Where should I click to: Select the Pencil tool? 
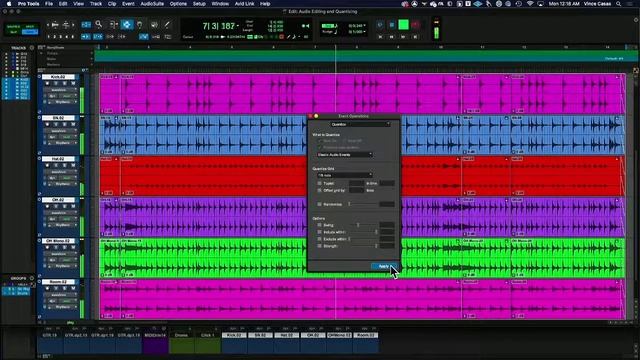click(x=167, y=25)
